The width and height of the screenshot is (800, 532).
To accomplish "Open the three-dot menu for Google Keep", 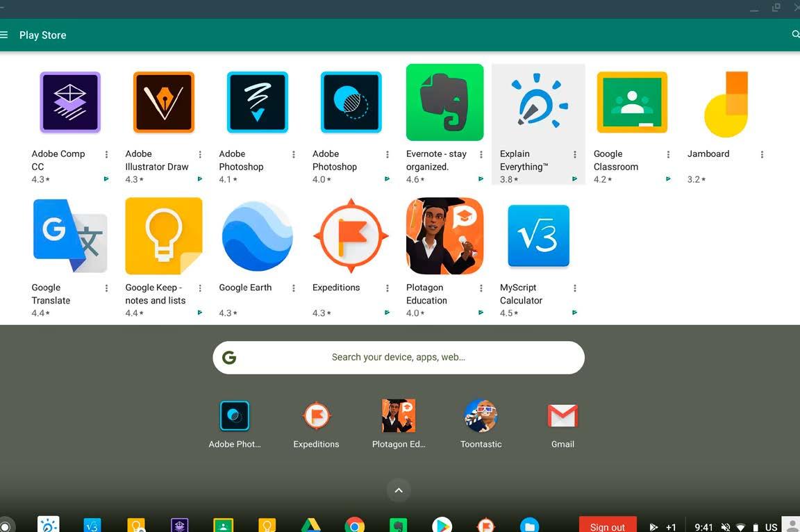I will [200, 288].
